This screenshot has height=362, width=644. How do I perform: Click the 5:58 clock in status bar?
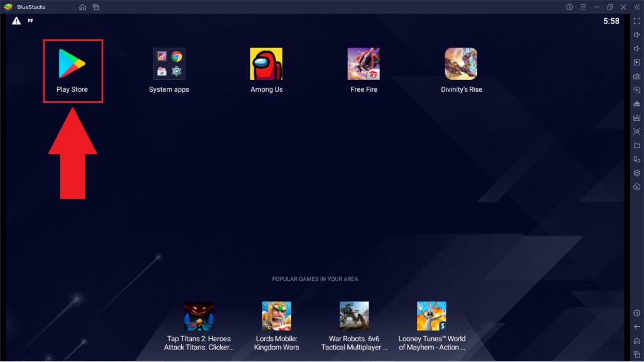coord(611,21)
